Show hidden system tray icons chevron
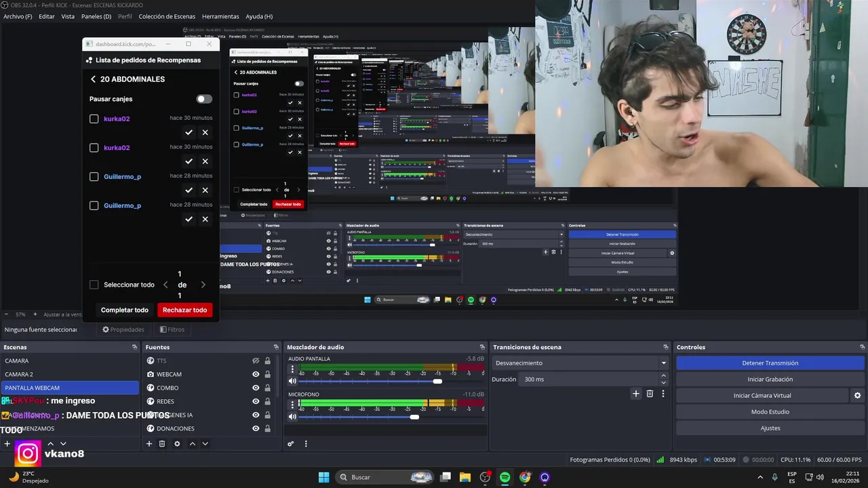 [759, 477]
